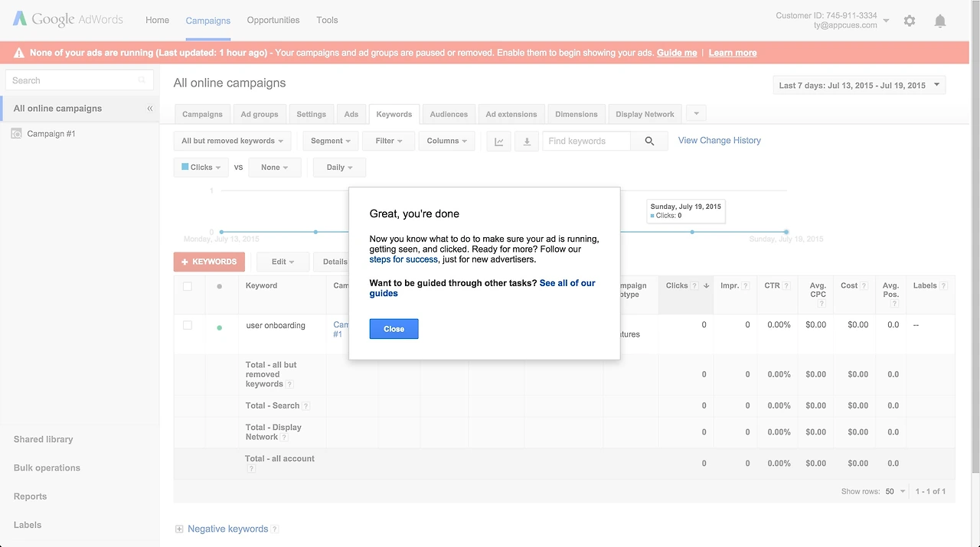Click the help icon beside Negative keywords
This screenshot has width=980, height=547.
pyautogui.click(x=275, y=529)
